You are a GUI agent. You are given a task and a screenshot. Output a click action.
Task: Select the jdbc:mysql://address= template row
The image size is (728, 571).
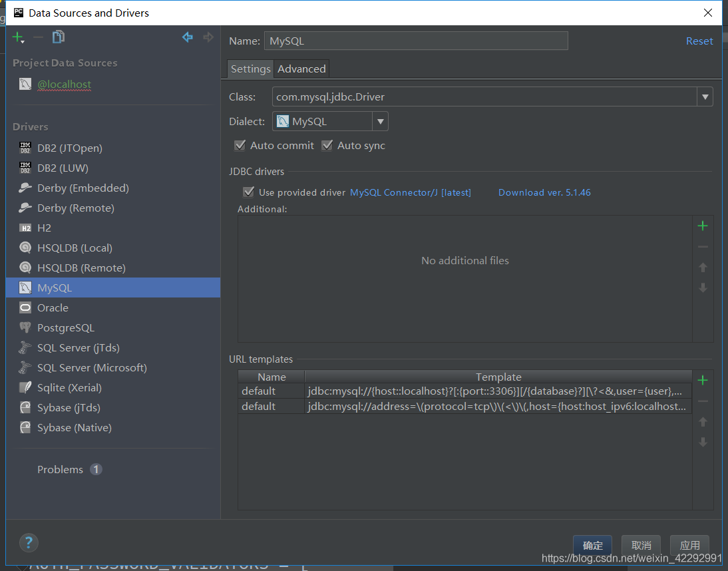click(464, 406)
